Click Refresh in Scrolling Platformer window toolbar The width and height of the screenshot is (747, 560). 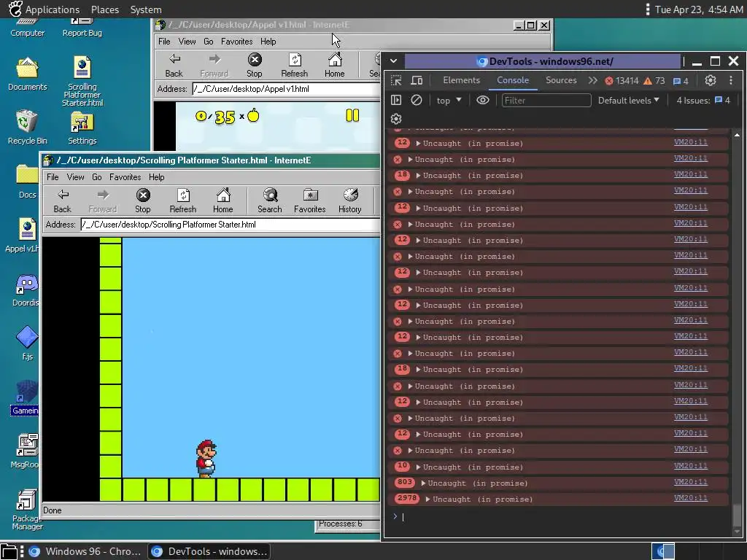coord(183,201)
